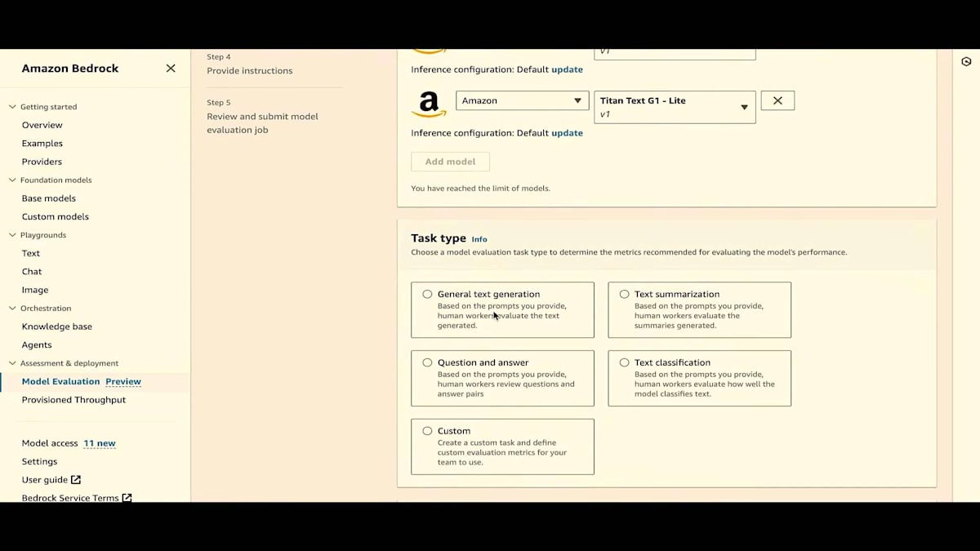
Task: Choose the Question and answer radio button
Action: (427, 362)
